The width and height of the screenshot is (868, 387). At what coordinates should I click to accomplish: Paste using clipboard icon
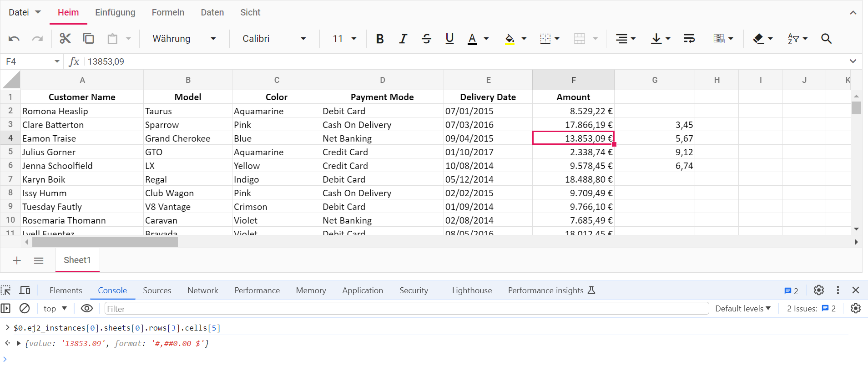[x=112, y=39]
